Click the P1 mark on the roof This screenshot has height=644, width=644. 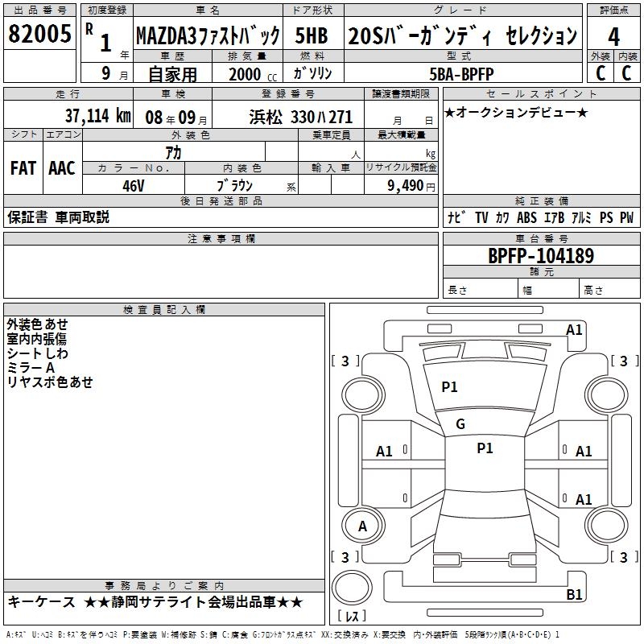pos(485,448)
